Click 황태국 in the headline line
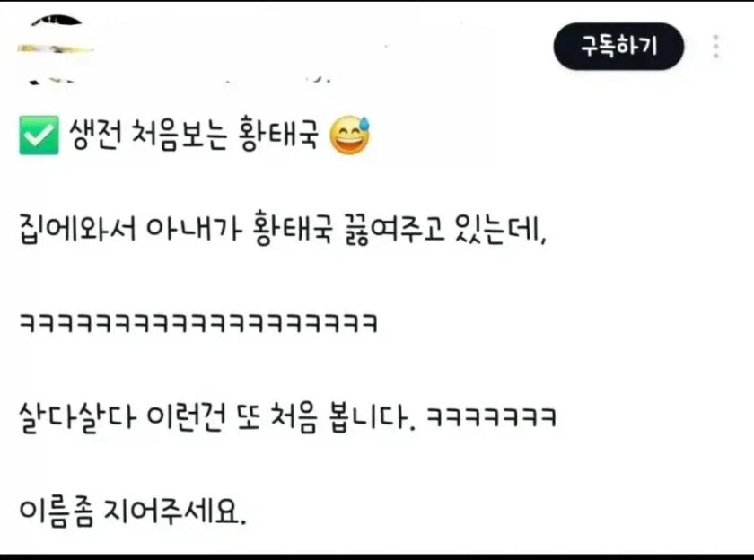 pyautogui.click(x=278, y=134)
